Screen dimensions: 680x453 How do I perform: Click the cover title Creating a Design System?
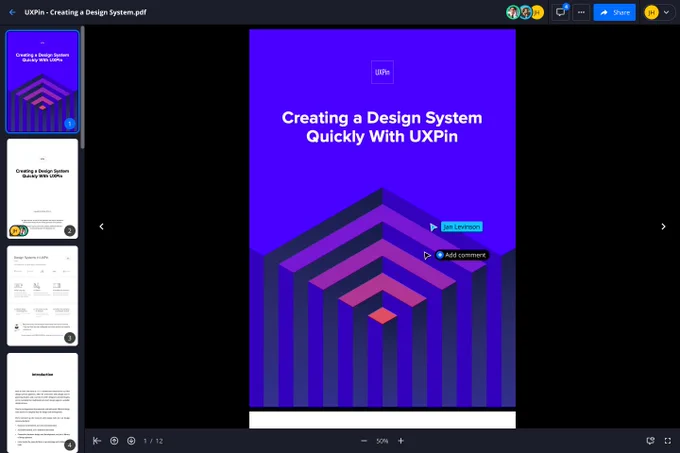click(x=382, y=127)
